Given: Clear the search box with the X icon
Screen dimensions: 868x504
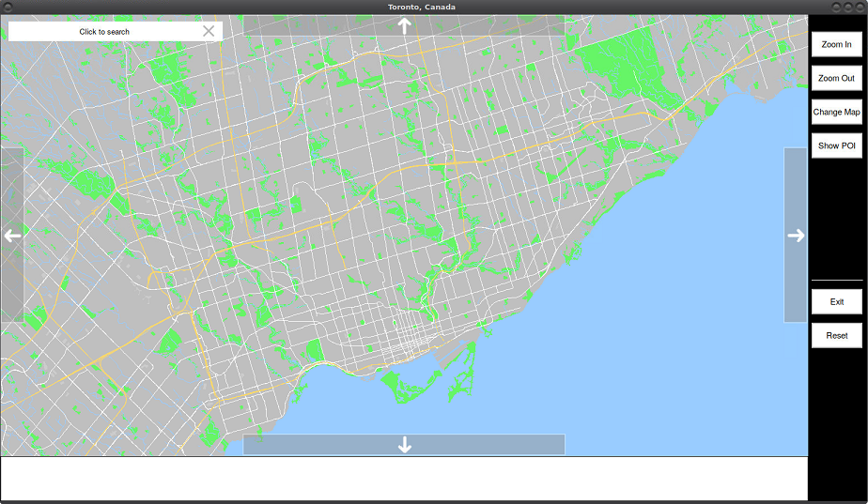Looking at the screenshot, I should 209,32.
